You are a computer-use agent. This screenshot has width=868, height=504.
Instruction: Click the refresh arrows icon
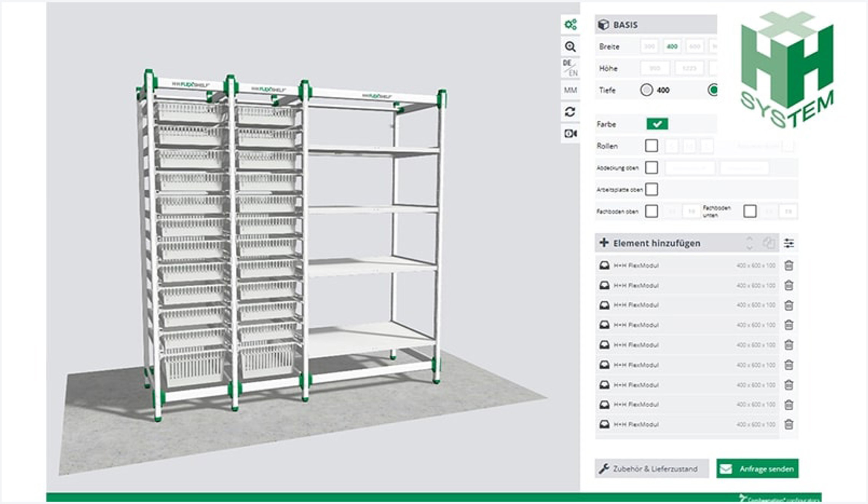tap(570, 112)
